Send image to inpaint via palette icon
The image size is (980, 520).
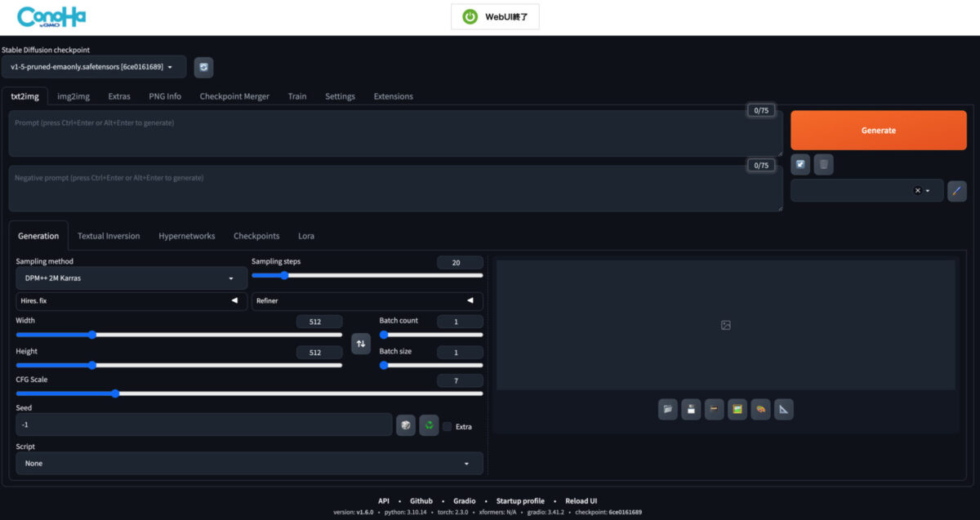(x=760, y=409)
